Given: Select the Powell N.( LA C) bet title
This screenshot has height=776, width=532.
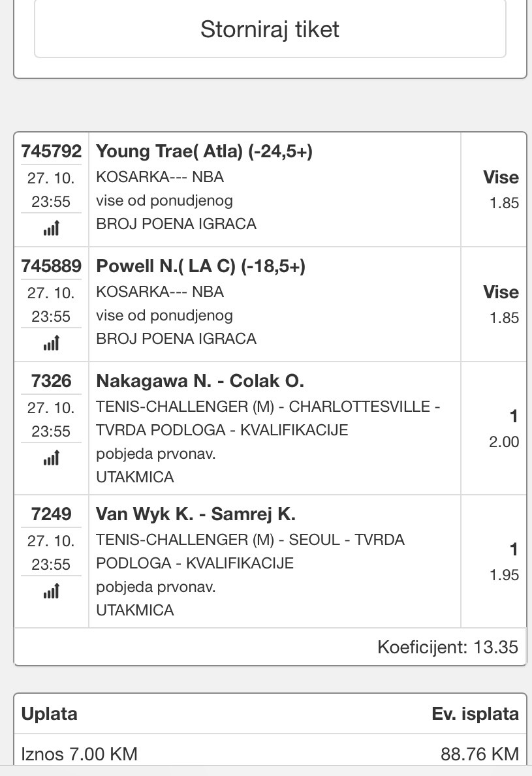Looking at the screenshot, I should (x=200, y=266).
